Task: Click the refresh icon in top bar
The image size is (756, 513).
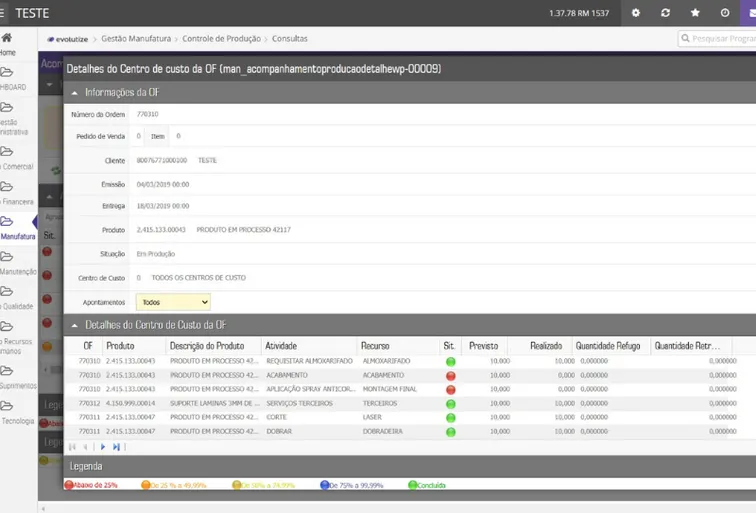Action: pos(665,13)
